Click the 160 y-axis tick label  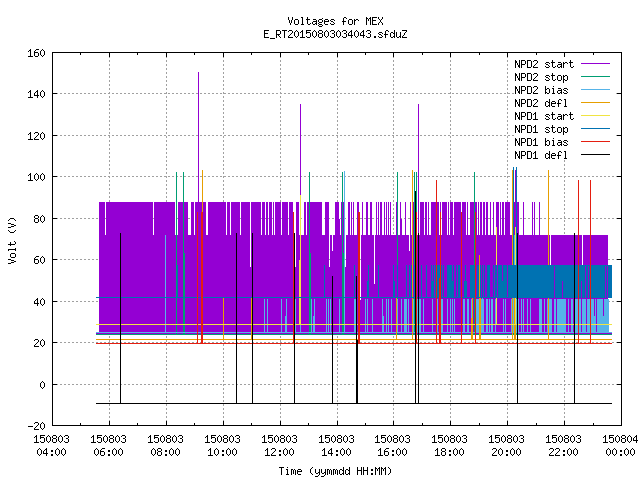click(x=36, y=53)
